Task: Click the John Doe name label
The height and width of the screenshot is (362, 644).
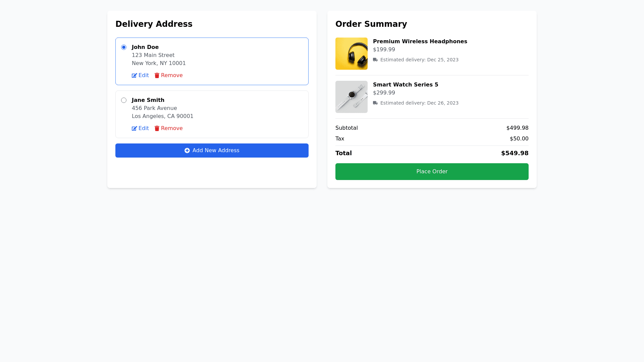Action: [x=145, y=47]
